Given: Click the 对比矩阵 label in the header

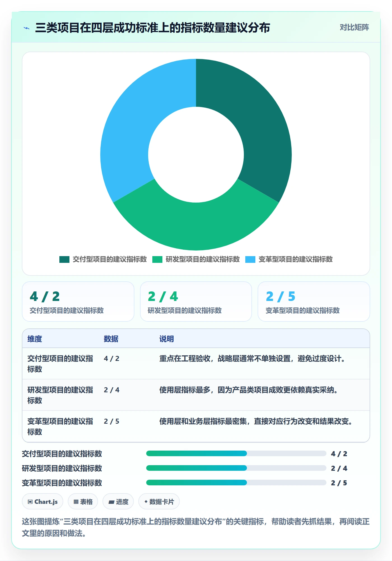Looking at the screenshot, I should 354,27.
